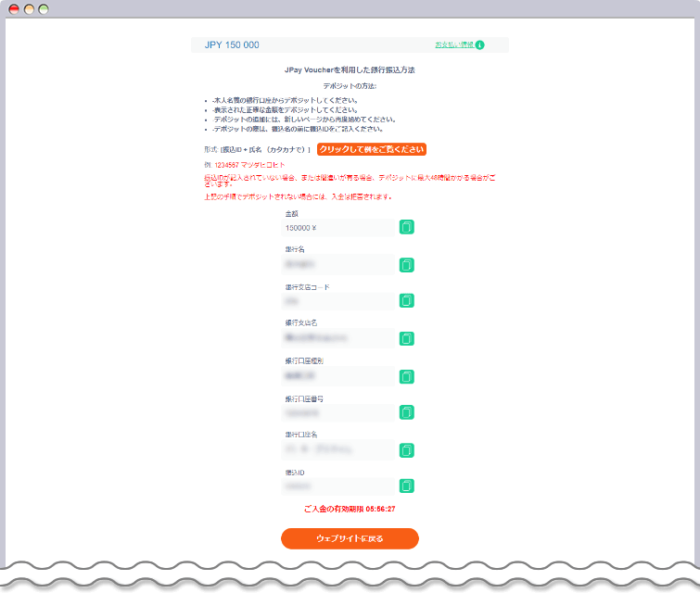Click the blurred 銀行名 field

[338, 265]
